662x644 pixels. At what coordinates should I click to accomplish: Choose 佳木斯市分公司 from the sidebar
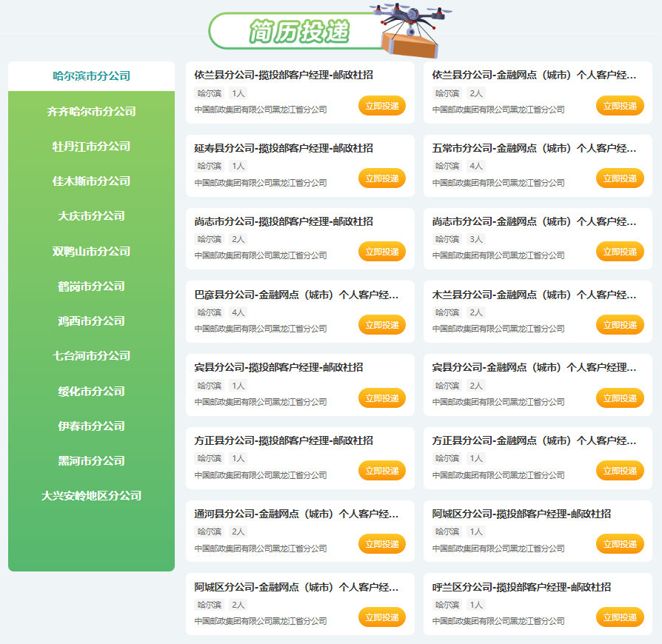tap(91, 181)
